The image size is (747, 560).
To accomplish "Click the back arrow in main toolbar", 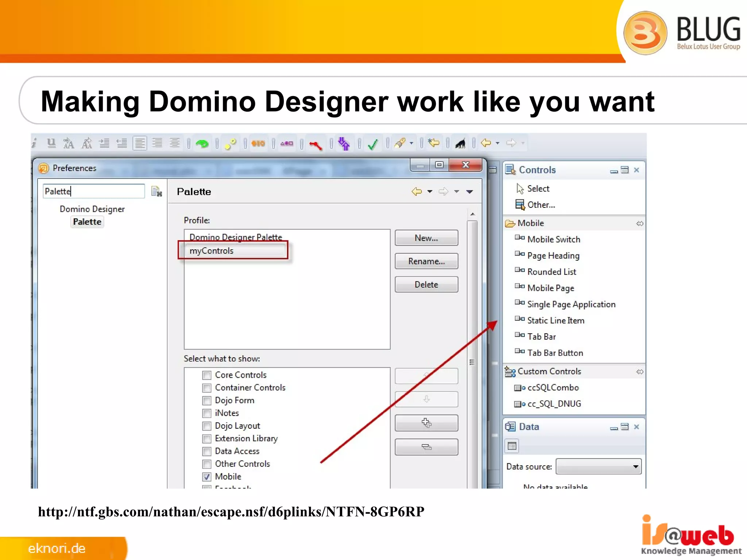I will click(x=486, y=143).
